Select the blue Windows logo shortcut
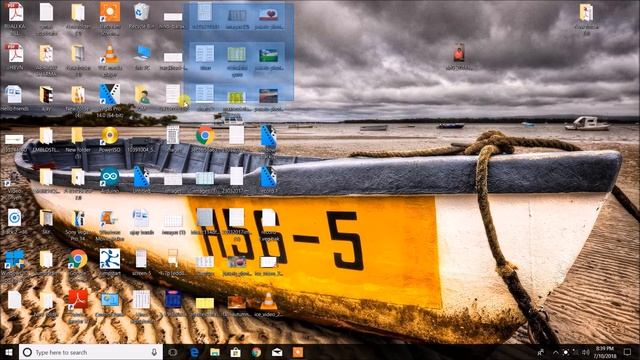This screenshot has height=360, width=640. point(14,263)
